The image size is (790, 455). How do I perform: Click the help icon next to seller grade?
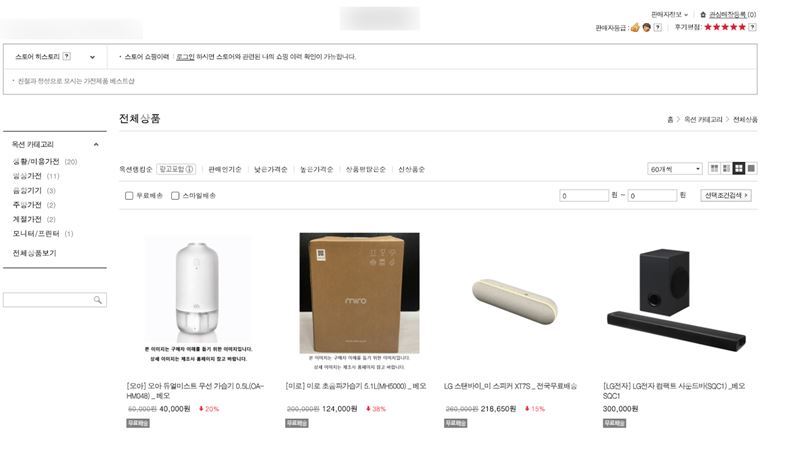tap(657, 27)
